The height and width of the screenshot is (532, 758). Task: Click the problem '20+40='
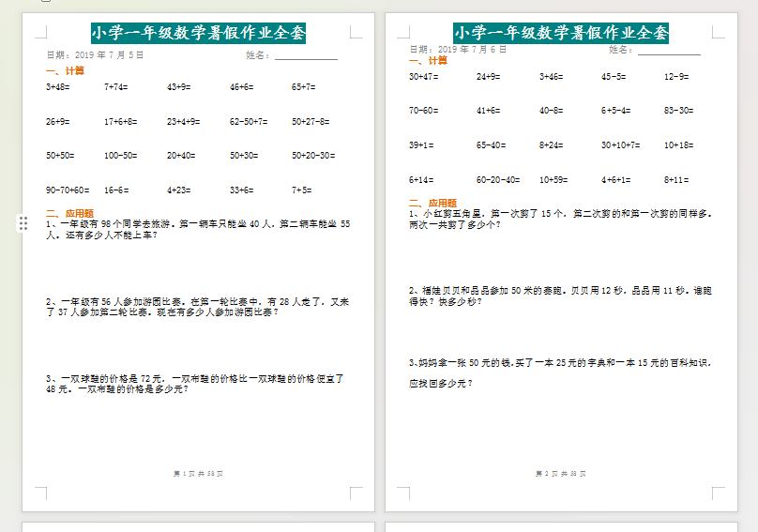click(x=181, y=156)
